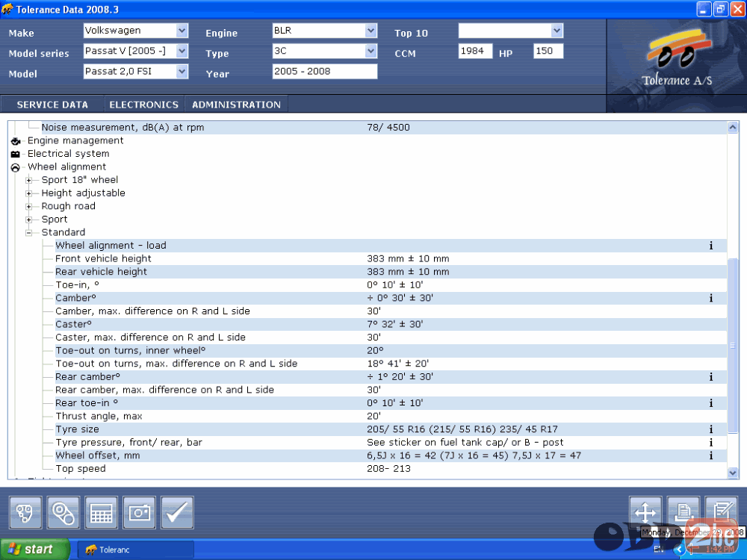
Task: Click the CCM field showing 1984
Action: (x=475, y=51)
